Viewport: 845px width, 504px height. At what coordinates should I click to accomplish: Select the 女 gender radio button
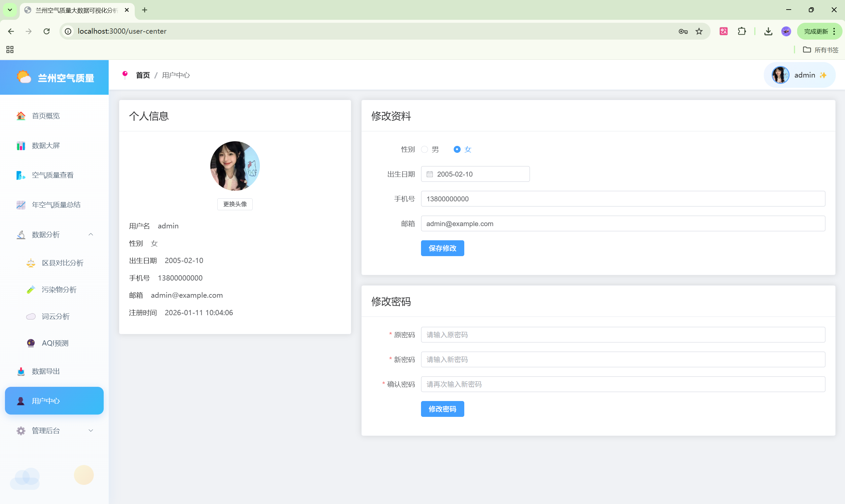(x=457, y=150)
